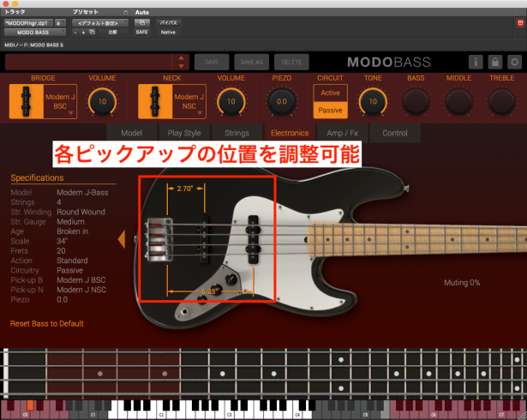Screen dimensions: 527x420
Task: Toggle the バイパス bypass button
Action: click(x=169, y=23)
